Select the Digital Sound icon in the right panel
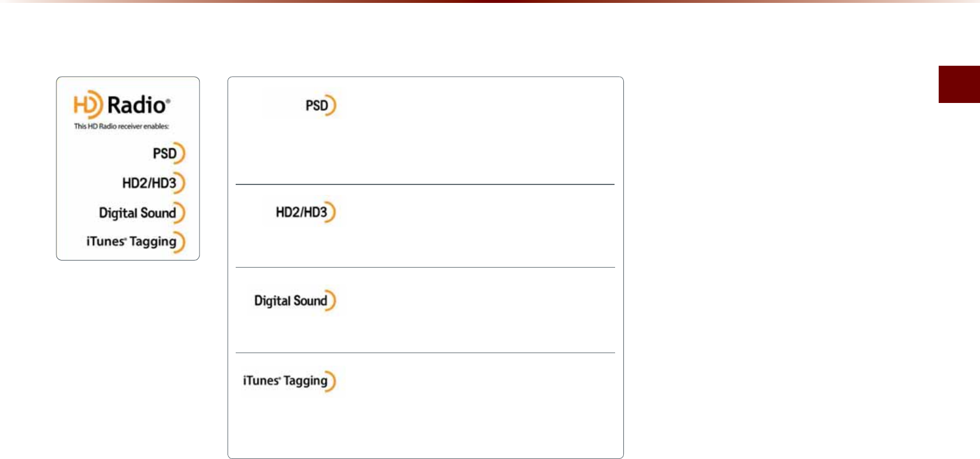This screenshot has width=980, height=459. (x=295, y=301)
